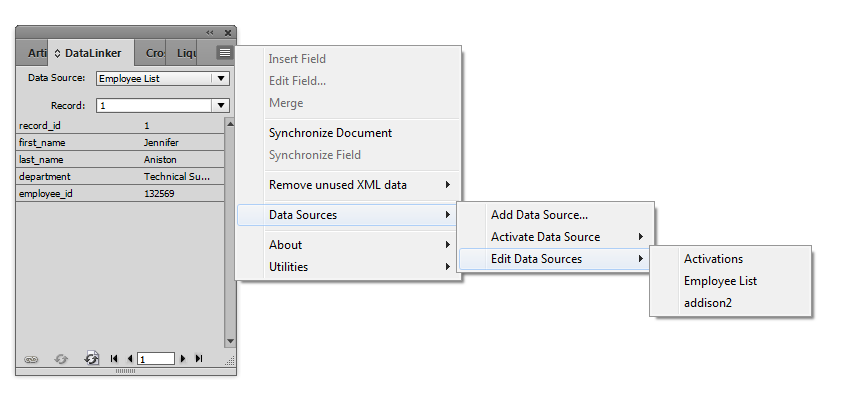Go to the previous record
The width and height of the screenshot is (844, 412).
[130, 359]
